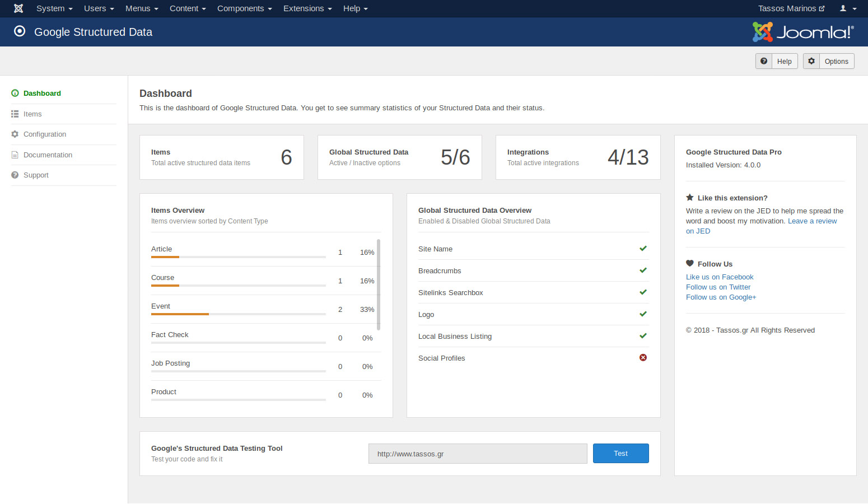Viewport: 868px width, 504px height.
Task: Toggle Local Business Listing checkmark status
Action: [643, 336]
